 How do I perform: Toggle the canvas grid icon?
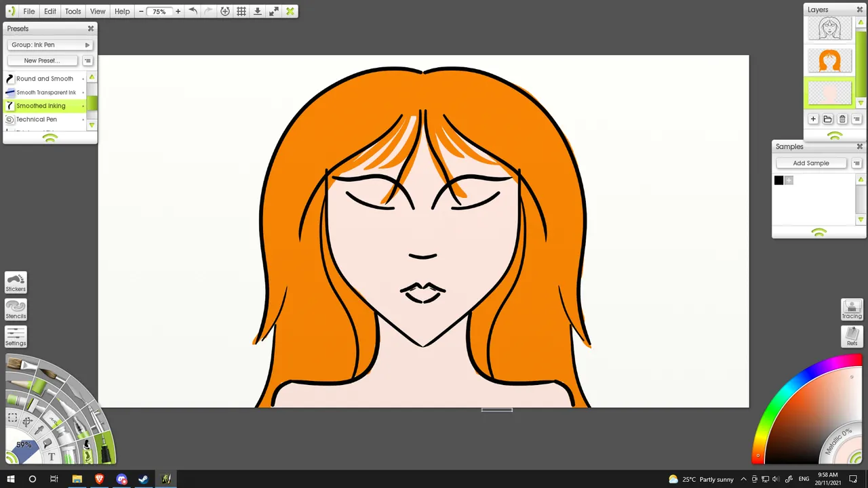241,12
